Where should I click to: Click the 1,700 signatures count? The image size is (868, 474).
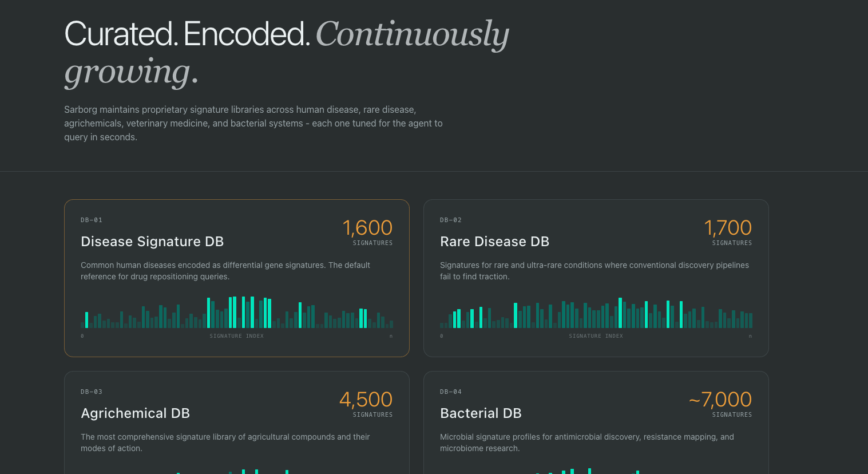728,228
